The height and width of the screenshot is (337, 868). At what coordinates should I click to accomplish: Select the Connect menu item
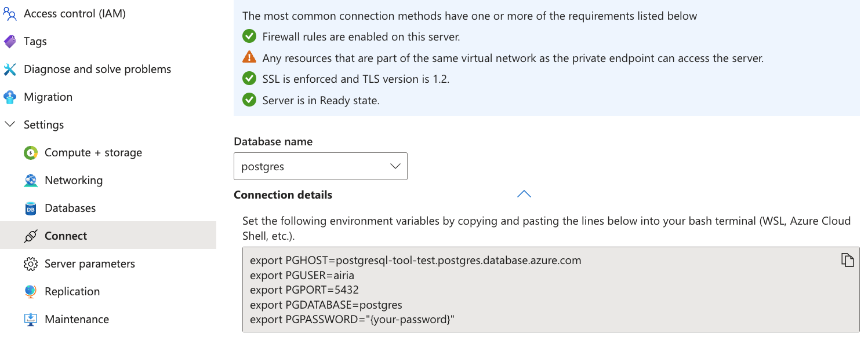[x=108, y=236]
